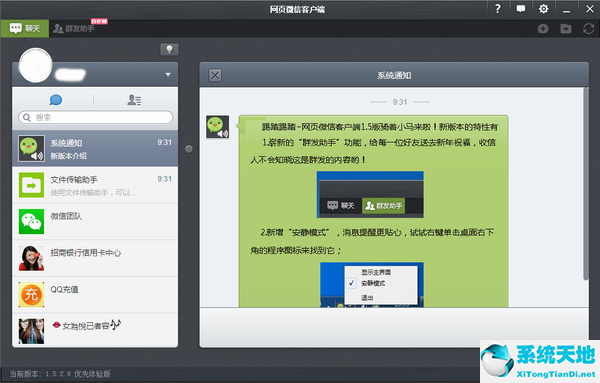Viewport: 600px width, 383px height.
Task: Switch to the 聊天 tab
Action: tap(25, 28)
